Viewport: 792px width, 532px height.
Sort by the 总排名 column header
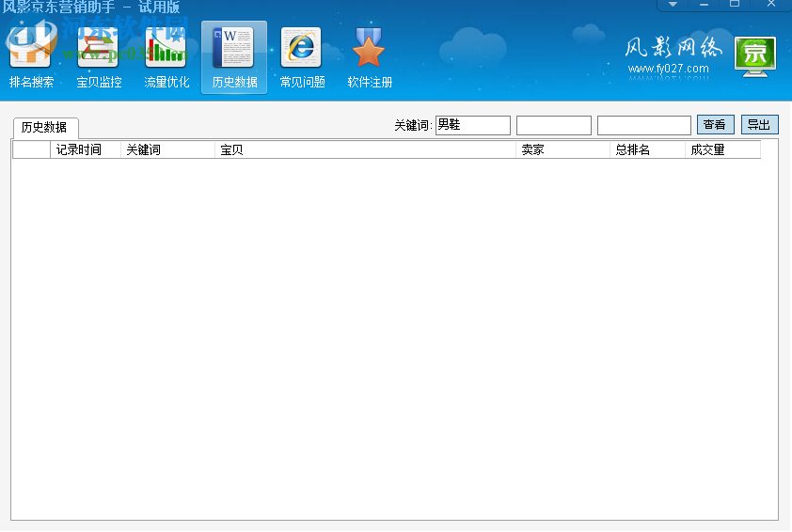[647, 149]
